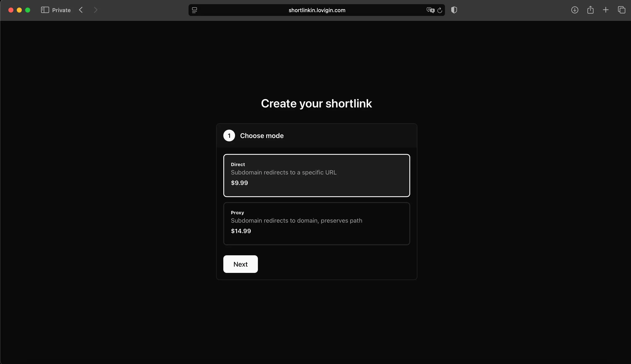Open the website settings icon beside the address
Screen dimensions: 631x364
[194, 10]
